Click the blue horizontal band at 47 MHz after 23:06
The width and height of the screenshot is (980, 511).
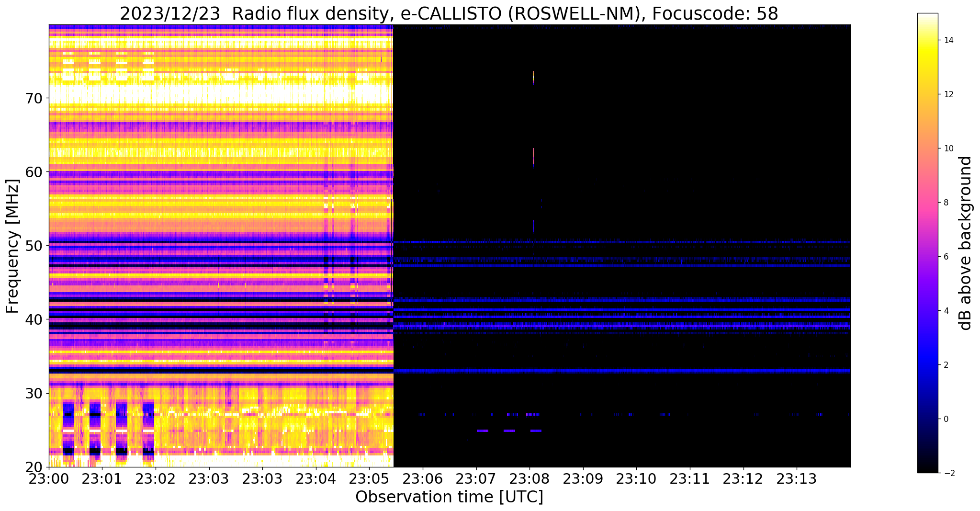pyautogui.click(x=622, y=265)
